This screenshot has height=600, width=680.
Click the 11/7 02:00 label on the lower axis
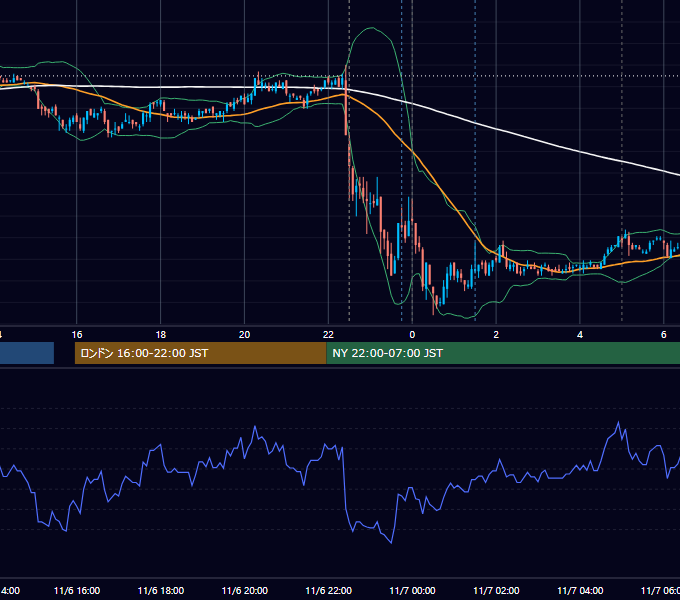pyautogui.click(x=496, y=590)
